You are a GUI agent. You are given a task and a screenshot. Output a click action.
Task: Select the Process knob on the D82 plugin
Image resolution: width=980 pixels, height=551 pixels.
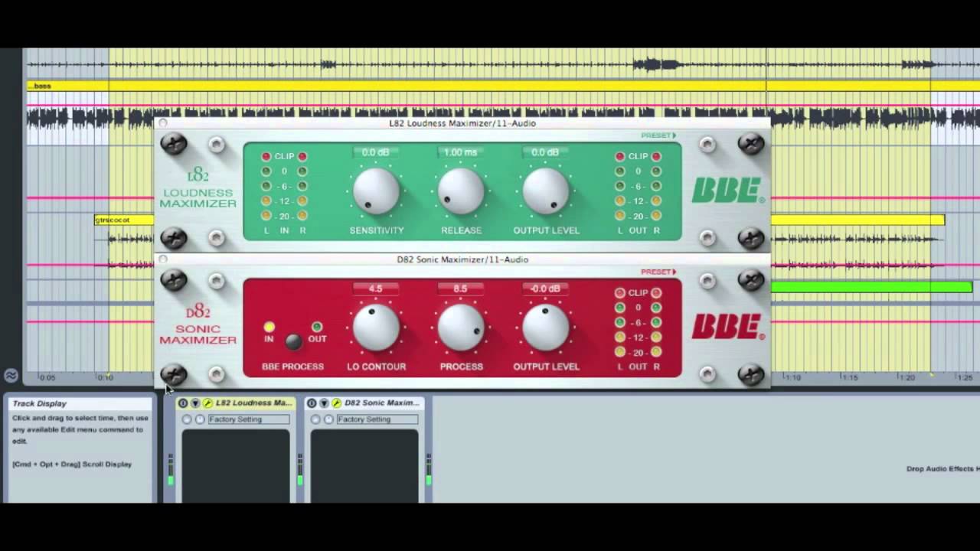[x=461, y=328]
